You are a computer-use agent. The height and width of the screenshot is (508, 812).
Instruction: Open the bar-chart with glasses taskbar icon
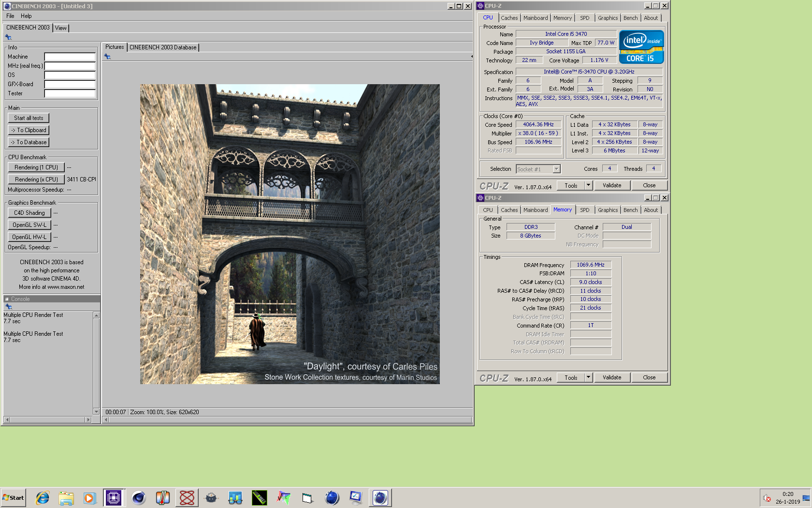235,497
